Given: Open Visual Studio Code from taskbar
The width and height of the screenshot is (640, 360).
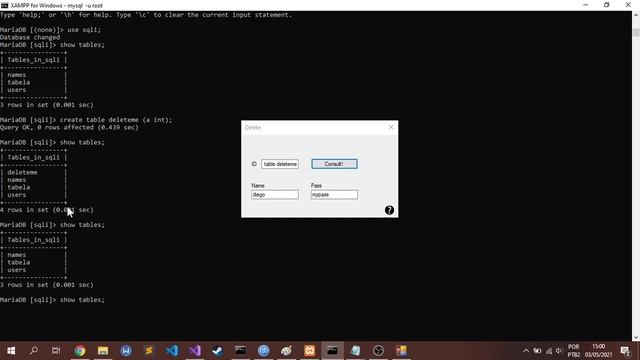Looking at the screenshot, I should [x=172, y=351].
